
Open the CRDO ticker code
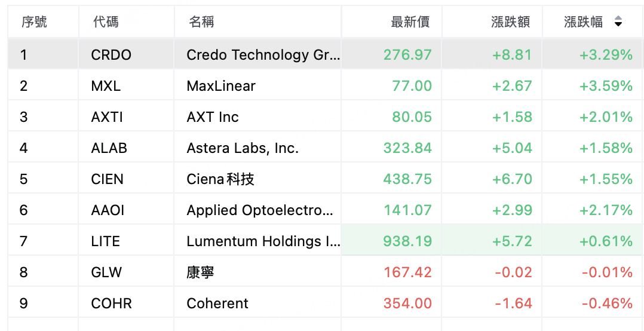pyautogui.click(x=111, y=54)
